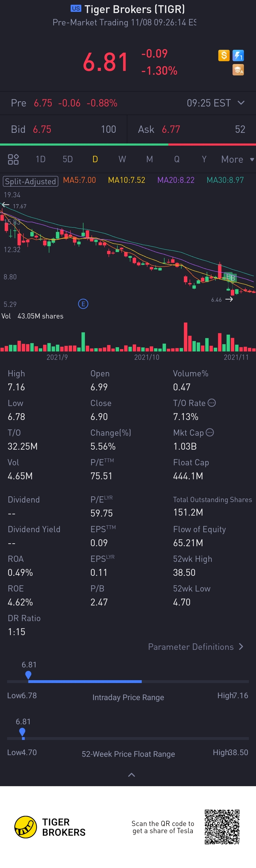Tap the Volume% 0.47 value
The height and width of the screenshot is (868, 256).
tap(182, 387)
